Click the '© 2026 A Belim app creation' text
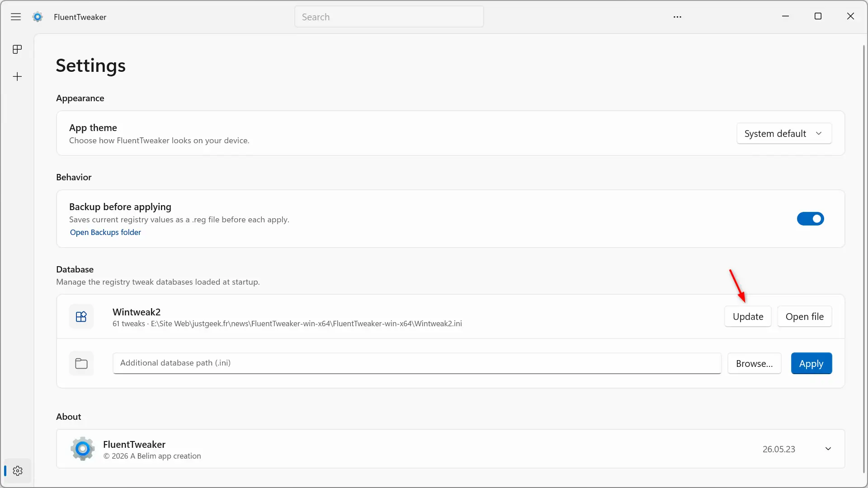This screenshot has width=868, height=488. pyautogui.click(x=152, y=456)
